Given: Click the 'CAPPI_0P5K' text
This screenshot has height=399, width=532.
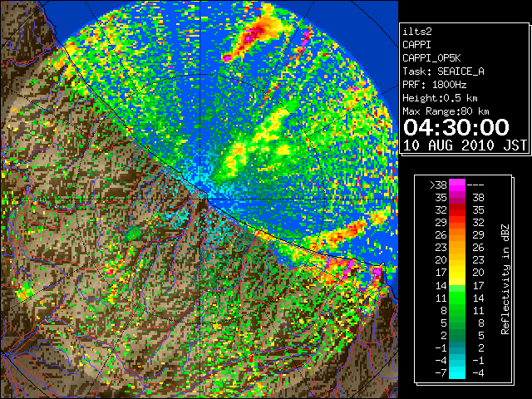Looking at the screenshot, I should point(431,58).
